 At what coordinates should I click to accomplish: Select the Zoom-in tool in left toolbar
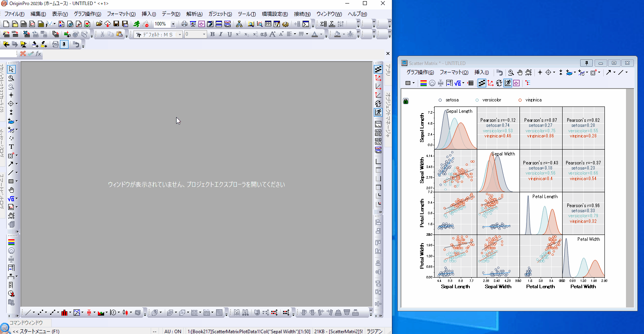coord(11,78)
